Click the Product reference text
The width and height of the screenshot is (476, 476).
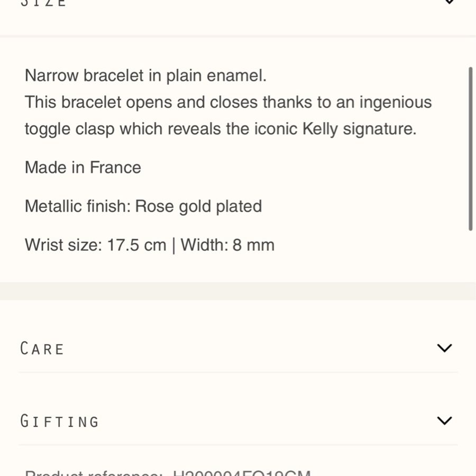tap(168, 473)
